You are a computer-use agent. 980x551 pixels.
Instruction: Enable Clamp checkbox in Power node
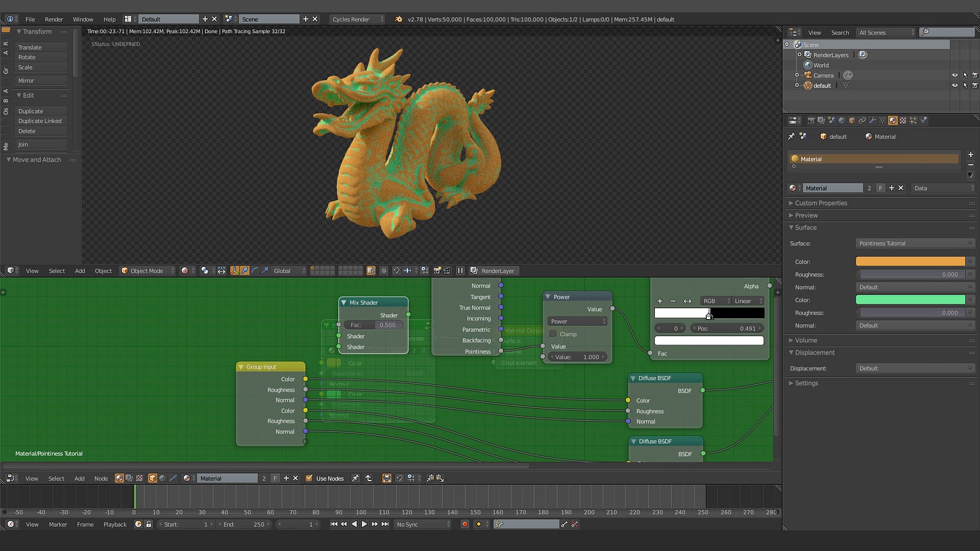click(x=552, y=334)
